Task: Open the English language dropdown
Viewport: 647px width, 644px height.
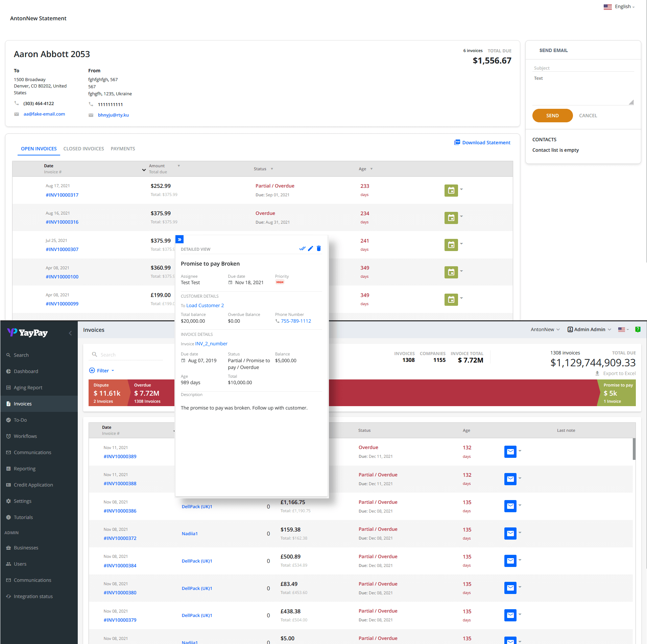Action: pyautogui.click(x=619, y=7)
